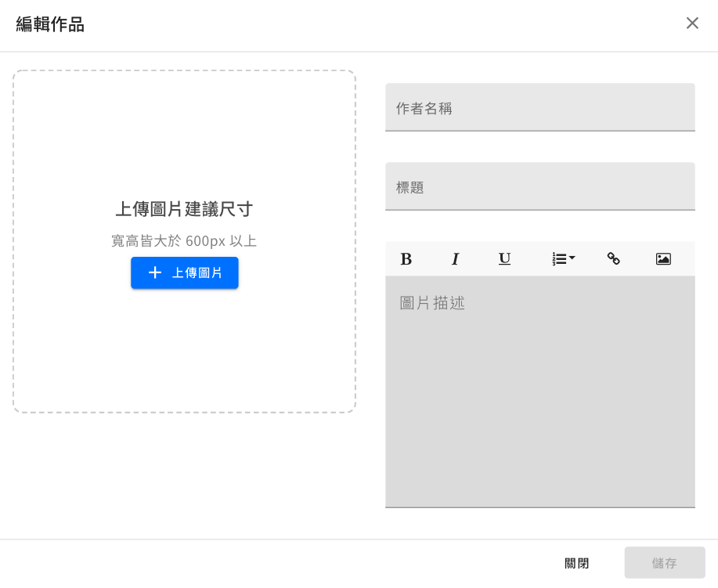Toggle italic formatting in the editor toolbar
The width and height of the screenshot is (718, 588).
pyautogui.click(x=455, y=259)
